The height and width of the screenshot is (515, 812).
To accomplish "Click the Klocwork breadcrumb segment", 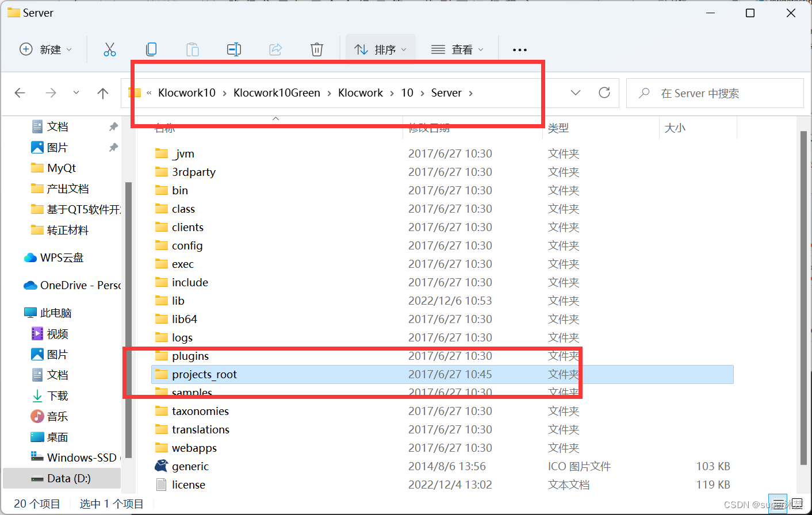I will (x=361, y=93).
